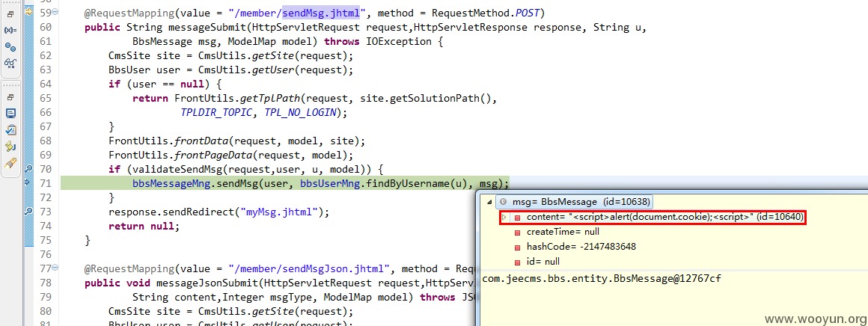Click line number 72 in the gutter
Screen dimensions: 868x326
[x=46, y=197]
